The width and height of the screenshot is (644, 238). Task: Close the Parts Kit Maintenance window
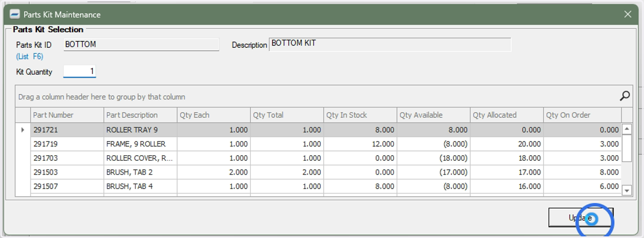click(x=628, y=15)
